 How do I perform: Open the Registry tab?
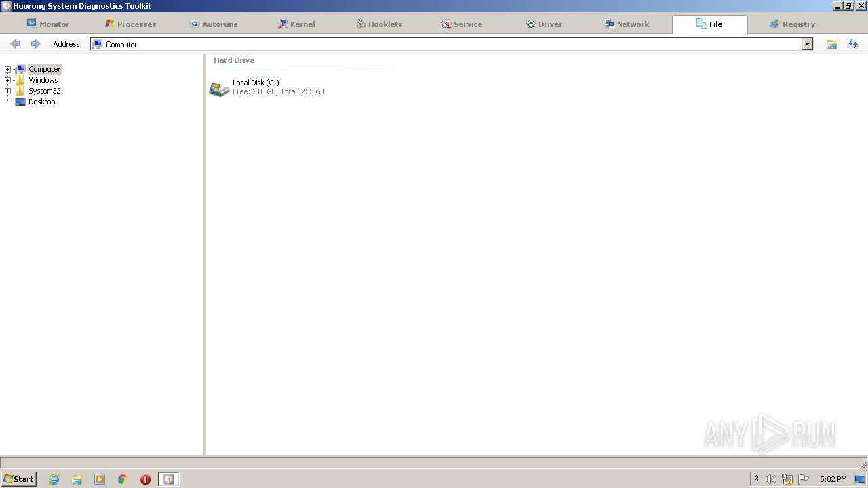pyautogui.click(x=792, y=24)
